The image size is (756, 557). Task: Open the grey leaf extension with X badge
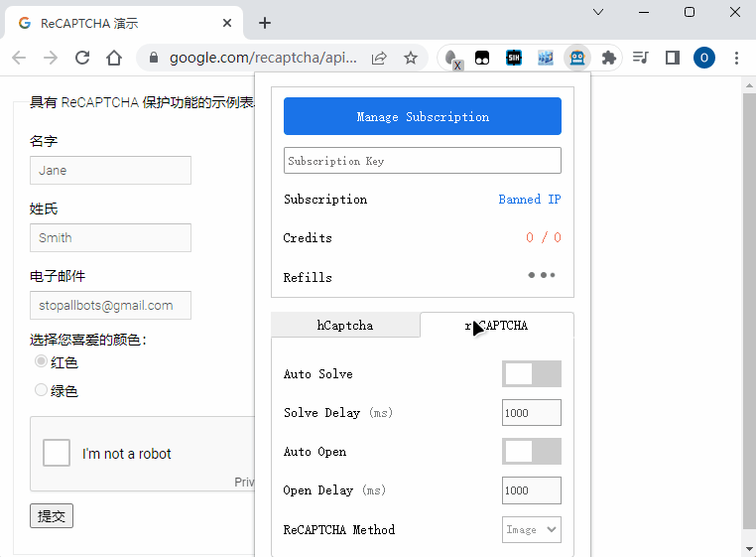click(x=452, y=59)
